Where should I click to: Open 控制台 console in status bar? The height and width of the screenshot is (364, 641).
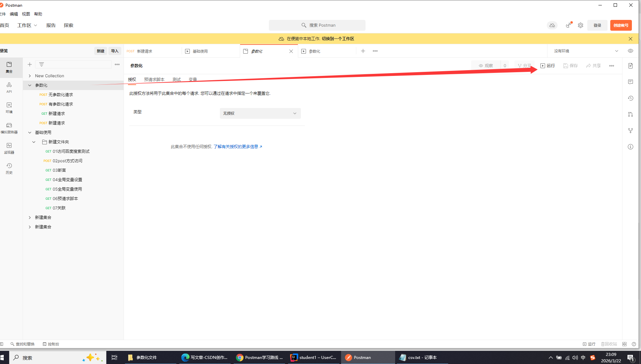pos(51,344)
